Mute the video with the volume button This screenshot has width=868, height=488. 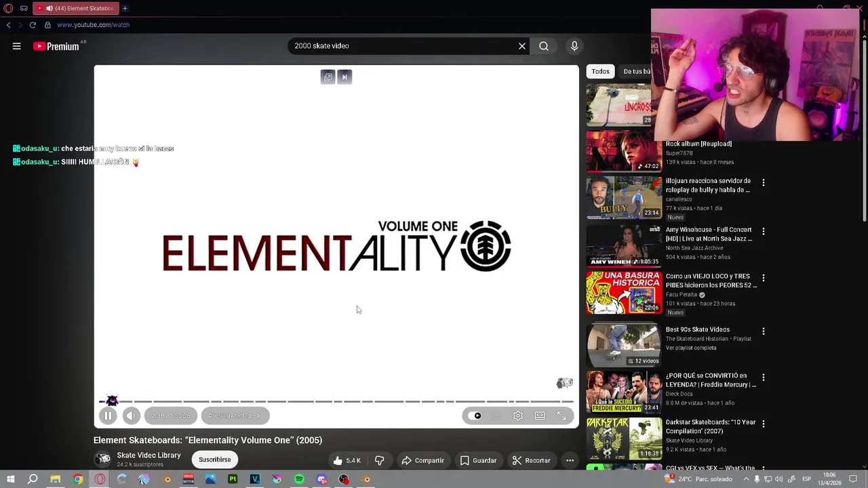tap(132, 416)
